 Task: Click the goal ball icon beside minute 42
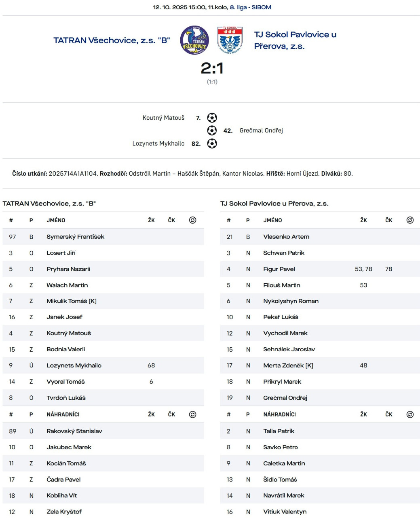coord(212,130)
